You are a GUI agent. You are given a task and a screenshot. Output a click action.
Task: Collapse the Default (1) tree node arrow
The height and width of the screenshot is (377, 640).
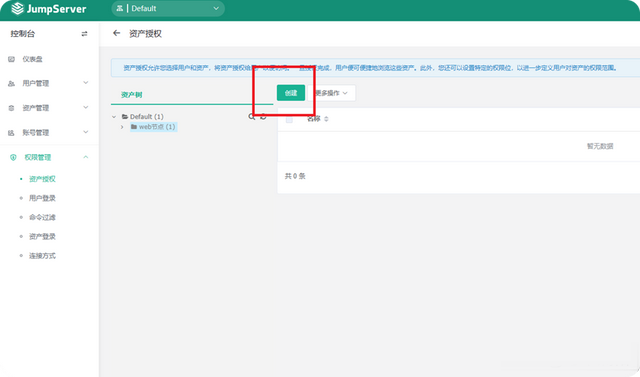(114, 117)
